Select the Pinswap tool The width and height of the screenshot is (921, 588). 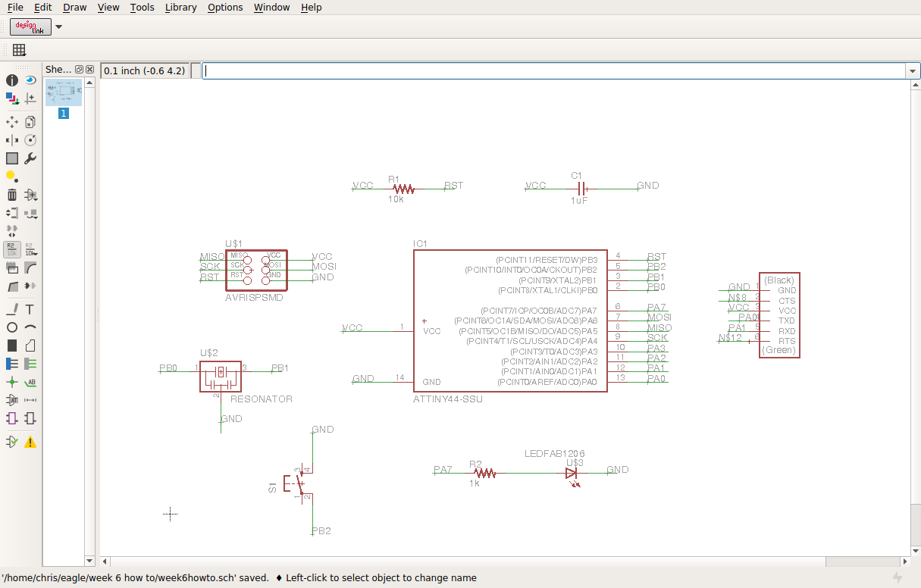click(12, 213)
